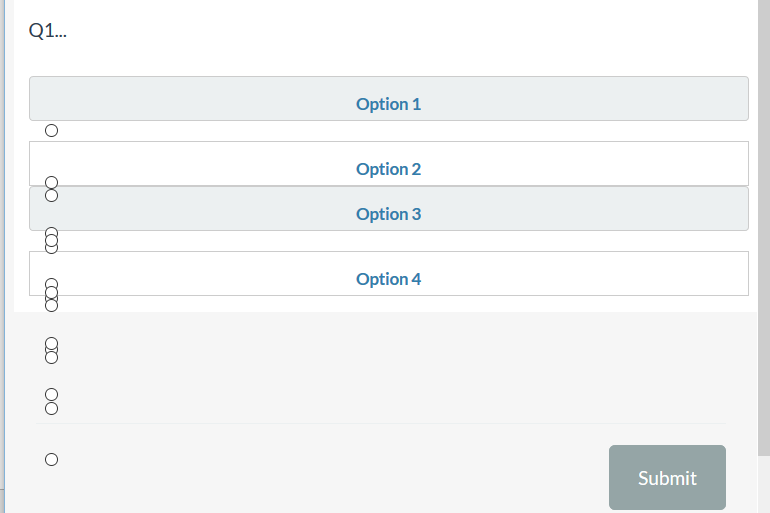770x513 pixels.
Task: Click the Option 4 answer
Action: tap(388, 279)
